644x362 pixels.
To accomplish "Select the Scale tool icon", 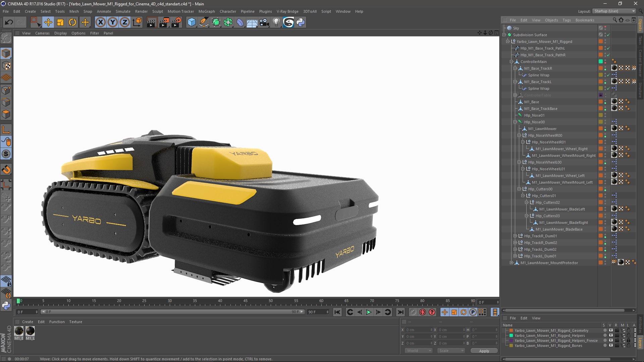I will pos(60,22).
